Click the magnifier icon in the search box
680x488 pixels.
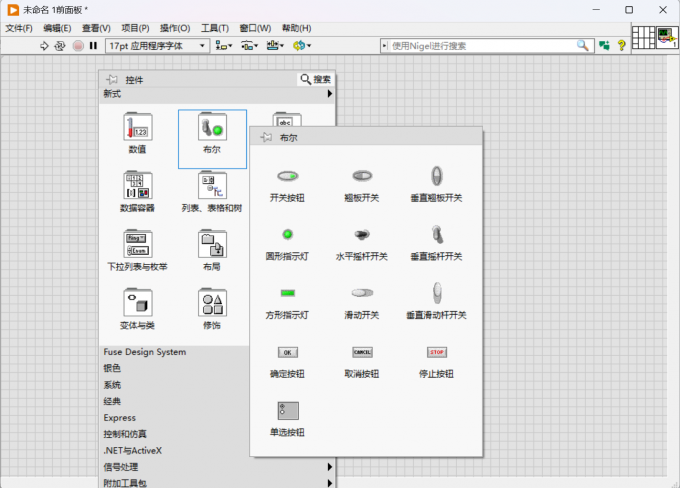point(582,46)
